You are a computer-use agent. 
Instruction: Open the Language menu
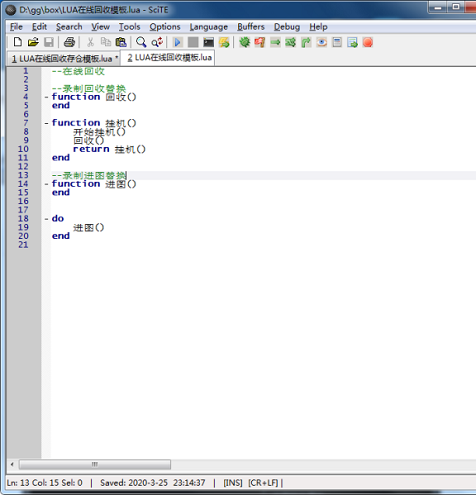[209, 27]
